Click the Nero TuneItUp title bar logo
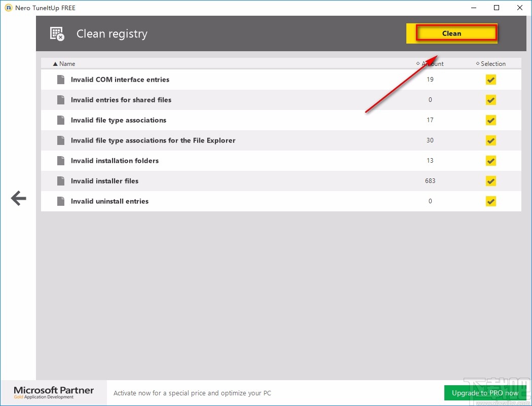Screen dimensions: 532x406 pos(9,8)
